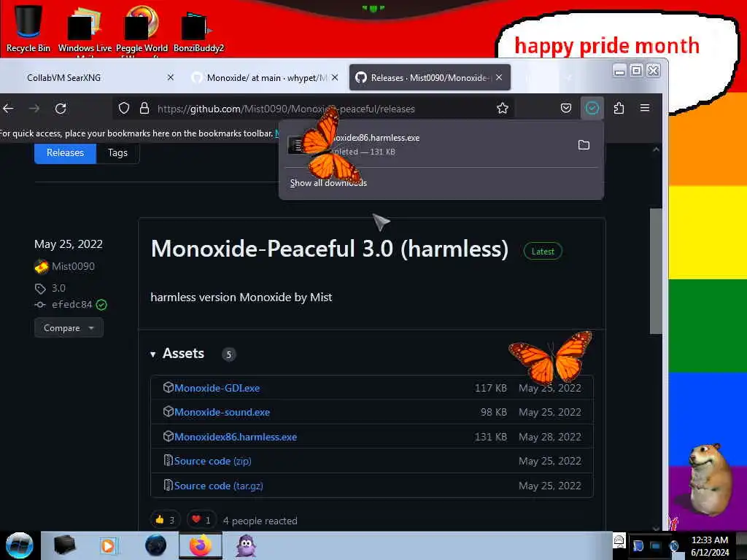
Task: Download Monoxide-sound.exe asset
Action: click(x=222, y=413)
